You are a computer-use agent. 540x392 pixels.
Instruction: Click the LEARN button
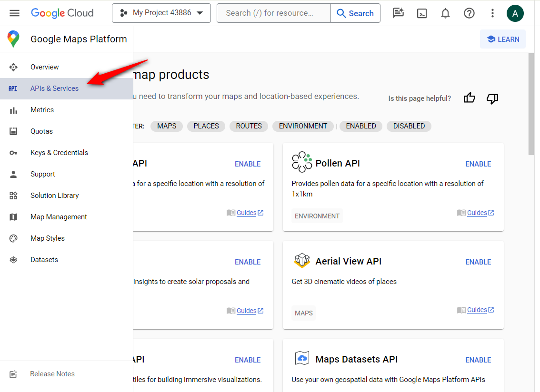pyautogui.click(x=503, y=39)
